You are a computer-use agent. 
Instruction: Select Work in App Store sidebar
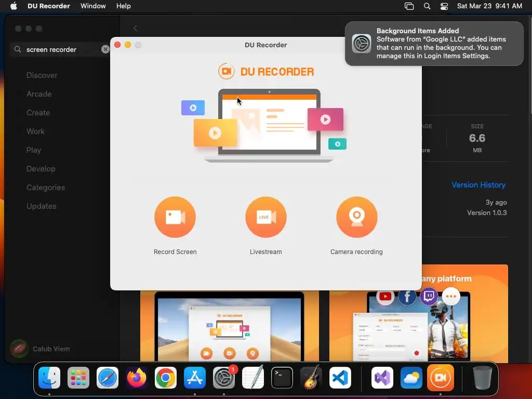coord(36,131)
